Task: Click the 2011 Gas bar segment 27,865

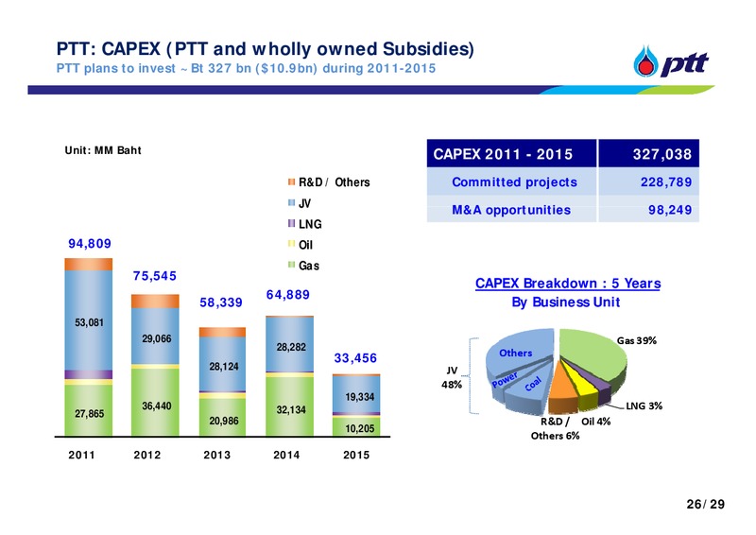Action: coord(89,410)
